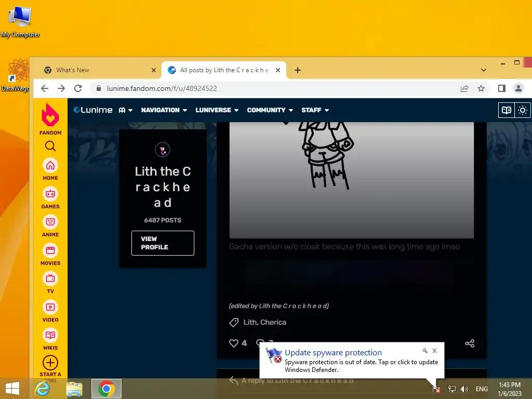Open Chrome tab search chevron
Viewport: 532px width, 399px height.
[484, 70]
